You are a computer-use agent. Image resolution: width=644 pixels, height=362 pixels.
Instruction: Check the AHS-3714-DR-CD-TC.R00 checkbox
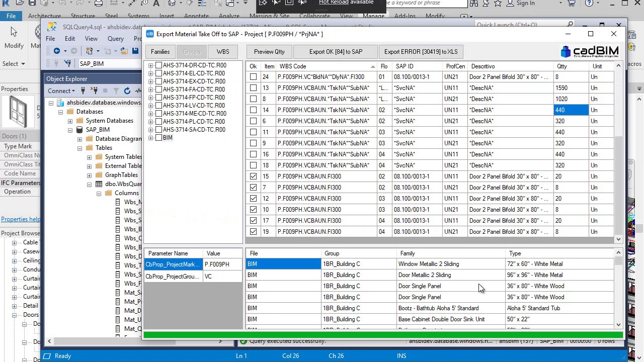(x=159, y=65)
